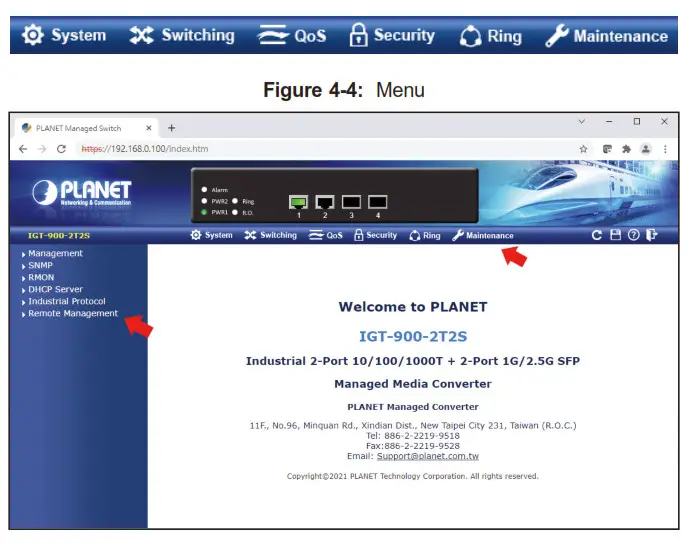Click the PWR2 LED indicator

(x=204, y=201)
